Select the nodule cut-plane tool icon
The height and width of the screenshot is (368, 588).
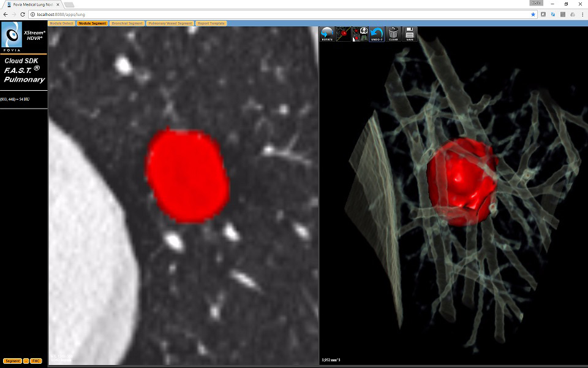(344, 34)
